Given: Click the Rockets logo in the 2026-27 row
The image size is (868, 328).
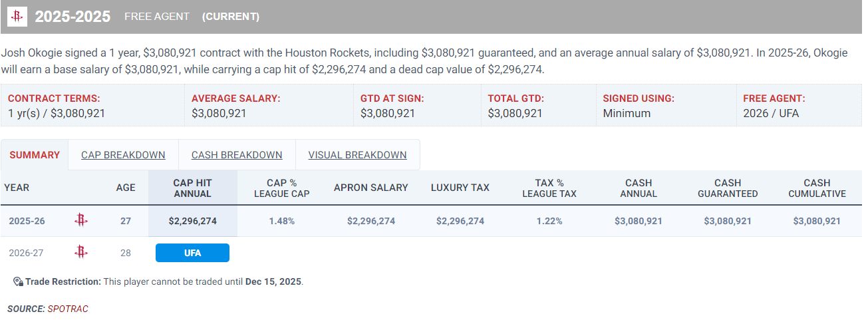Looking at the screenshot, I should point(80,252).
